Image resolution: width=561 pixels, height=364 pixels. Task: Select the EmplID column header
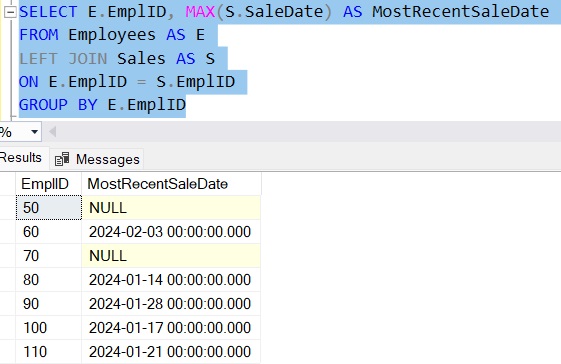(x=48, y=184)
